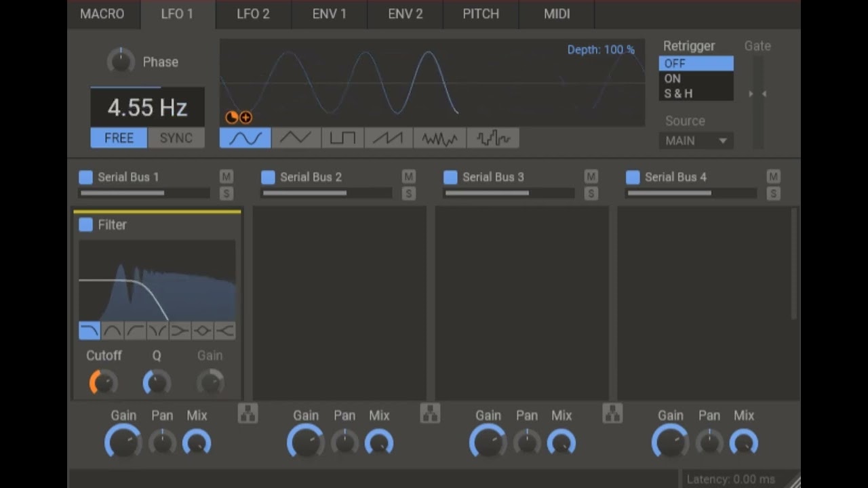Image resolution: width=868 pixels, height=488 pixels.
Task: Solo Serial Bus 1 with S button
Action: point(226,194)
